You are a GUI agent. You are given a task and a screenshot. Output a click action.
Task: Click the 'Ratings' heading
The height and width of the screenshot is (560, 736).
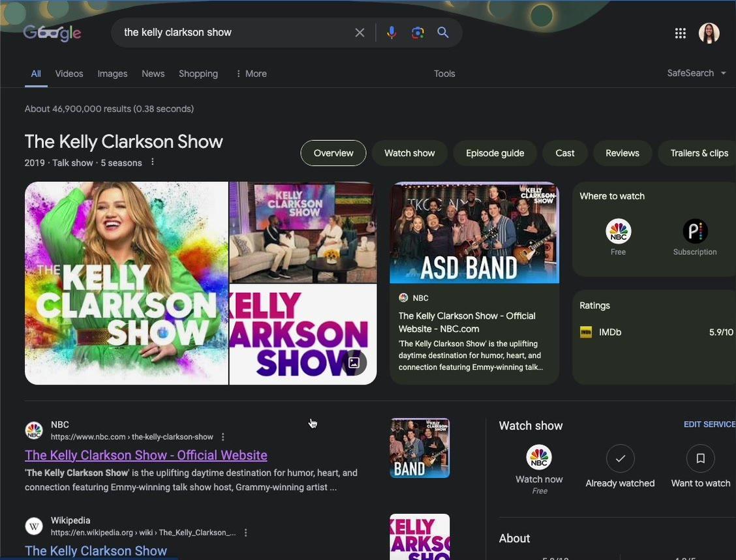pyautogui.click(x=594, y=305)
